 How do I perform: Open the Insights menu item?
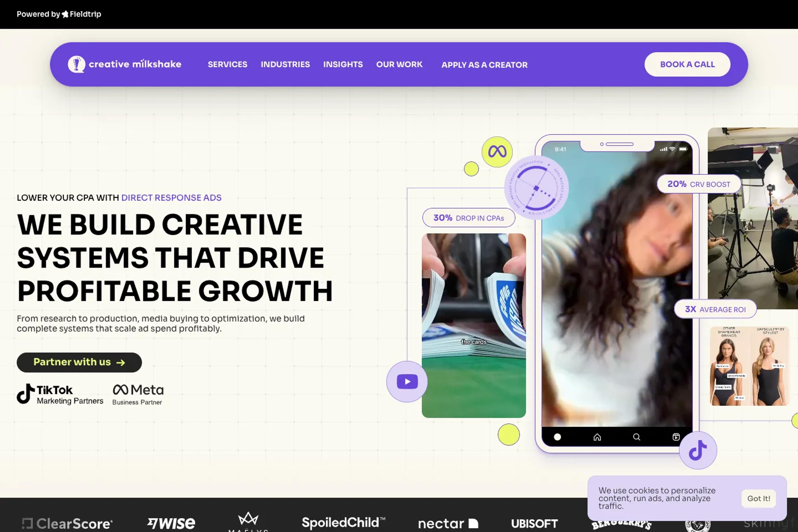click(343, 64)
